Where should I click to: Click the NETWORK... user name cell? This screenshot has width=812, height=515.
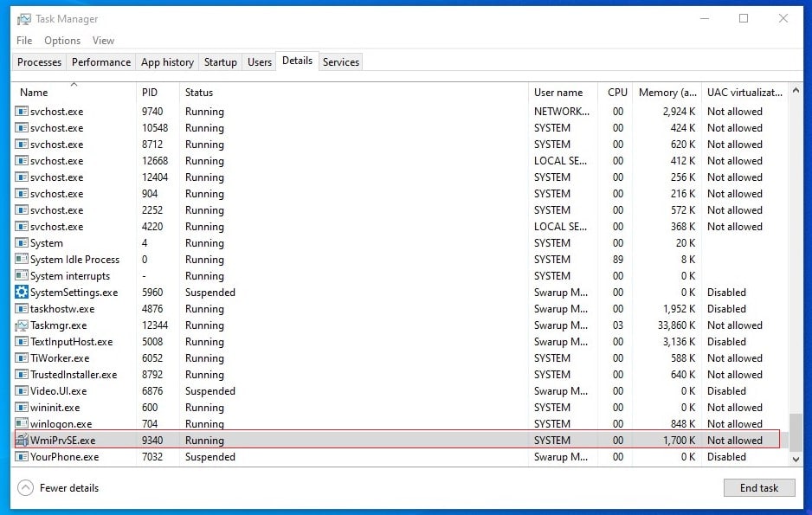[561, 112]
